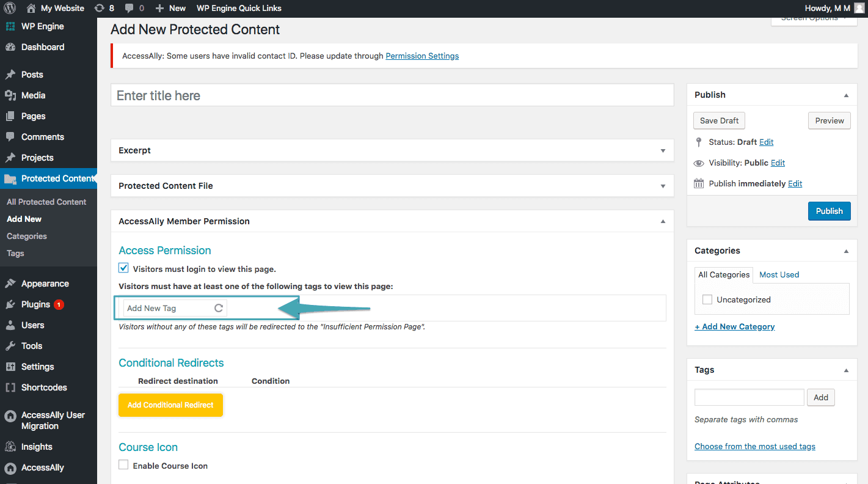Click the Enter title here field

pos(392,95)
